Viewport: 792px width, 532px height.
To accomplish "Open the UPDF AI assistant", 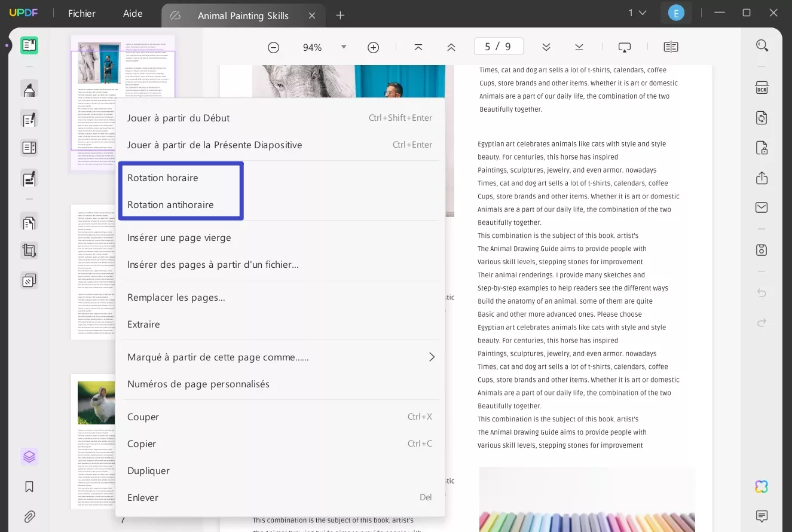I will click(x=761, y=487).
